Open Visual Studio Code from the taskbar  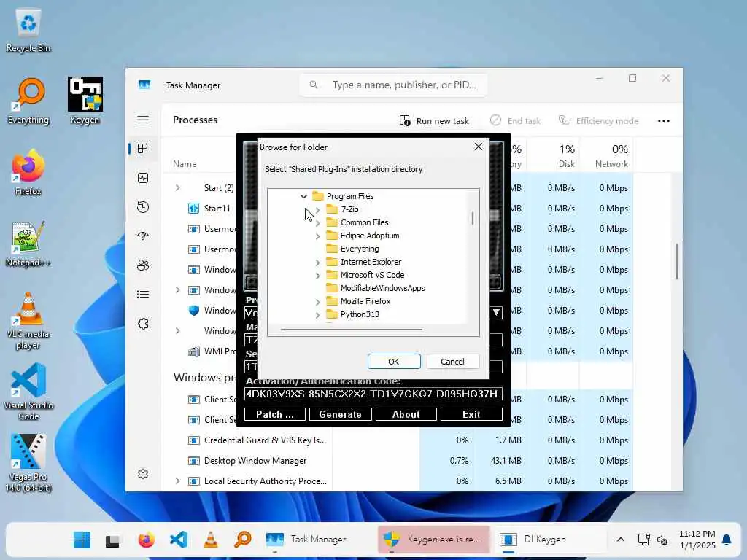click(179, 540)
